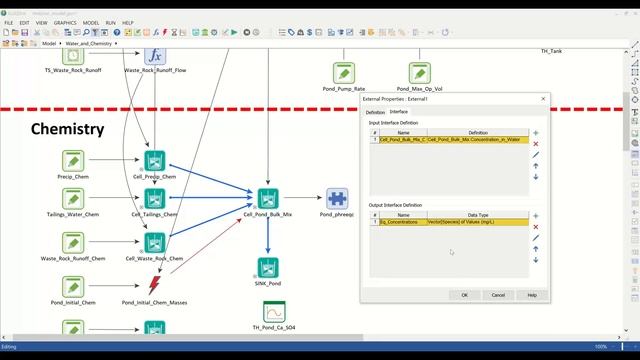
Task: Edit the selected Input Interface row
Action: (x=536, y=155)
